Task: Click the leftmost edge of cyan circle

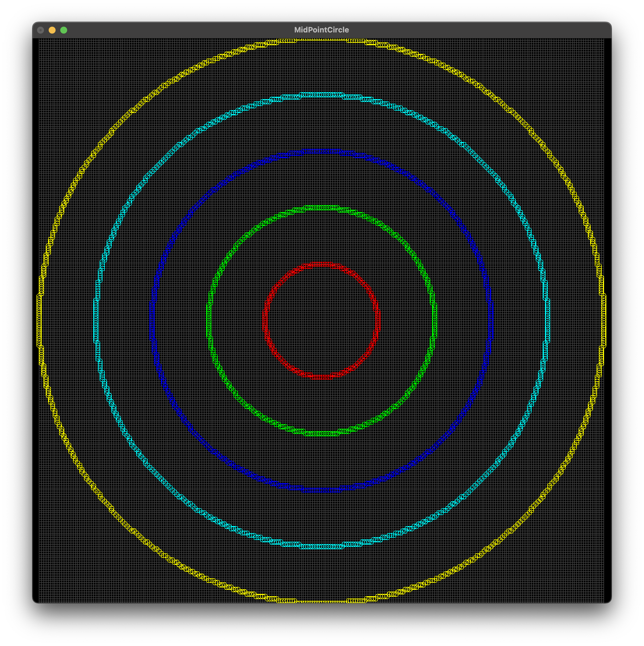Action: (x=96, y=321)
